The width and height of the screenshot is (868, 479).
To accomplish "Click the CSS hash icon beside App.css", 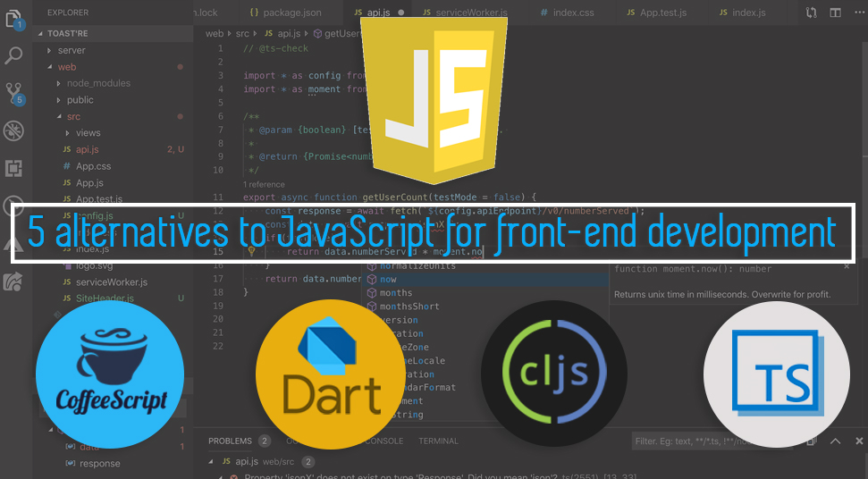I will pos(66,166).
